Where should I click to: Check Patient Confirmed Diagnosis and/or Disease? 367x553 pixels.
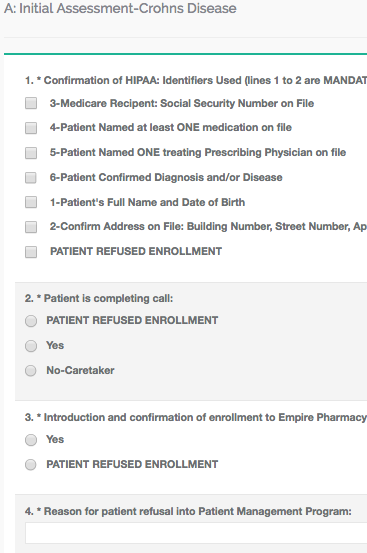point(31,177)
